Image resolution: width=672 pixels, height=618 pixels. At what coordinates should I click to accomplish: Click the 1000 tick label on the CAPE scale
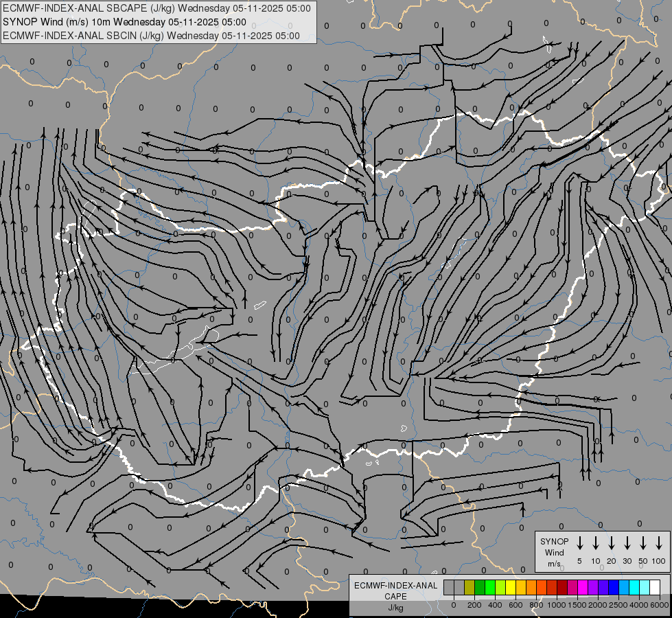pos(557,605)
